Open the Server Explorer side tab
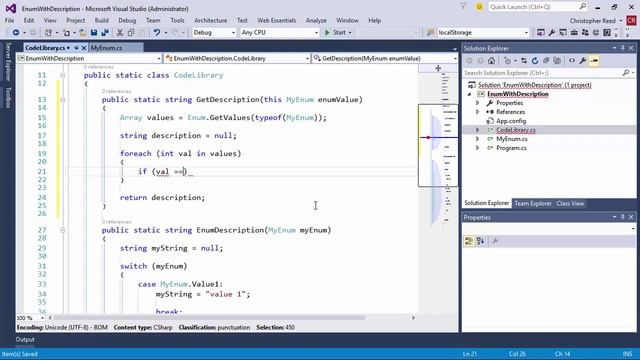The height and width of the screenshot is (360, 640). click(x=7, y=62)
